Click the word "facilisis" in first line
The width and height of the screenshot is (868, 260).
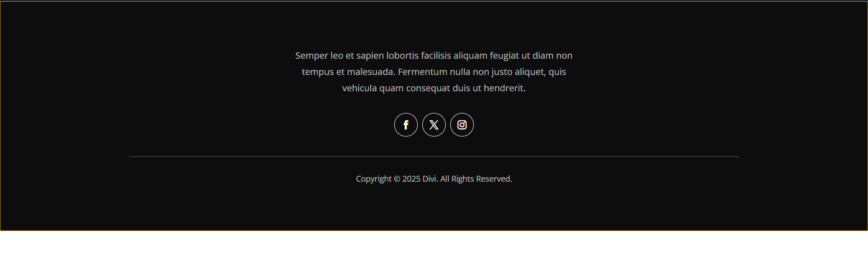[x=436, y=56]
